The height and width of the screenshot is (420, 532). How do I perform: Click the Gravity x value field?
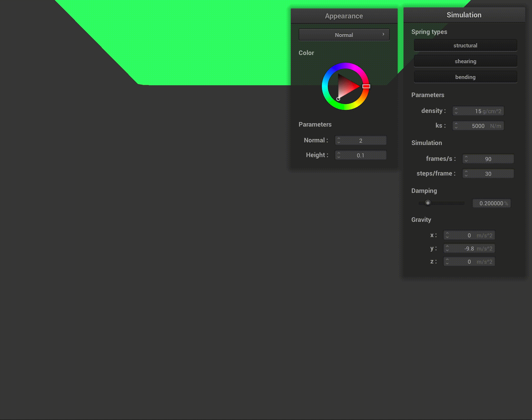click(x=469, y=235)
